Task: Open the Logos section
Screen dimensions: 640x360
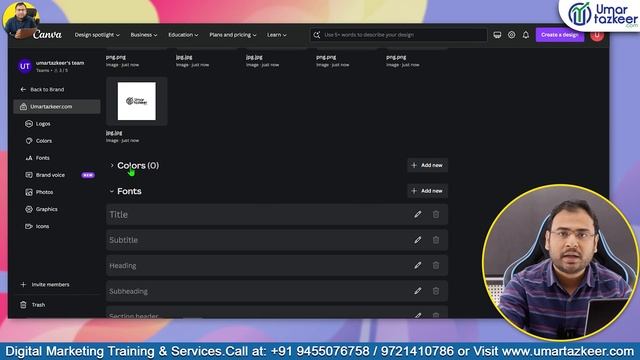Action: (38, 124)
